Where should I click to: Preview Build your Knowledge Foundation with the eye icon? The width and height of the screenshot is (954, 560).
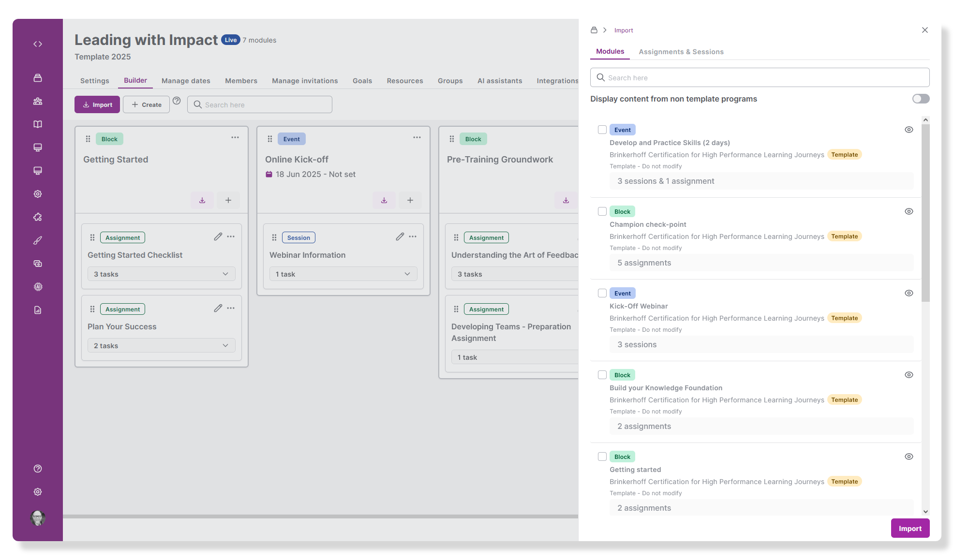click(909, 375)
